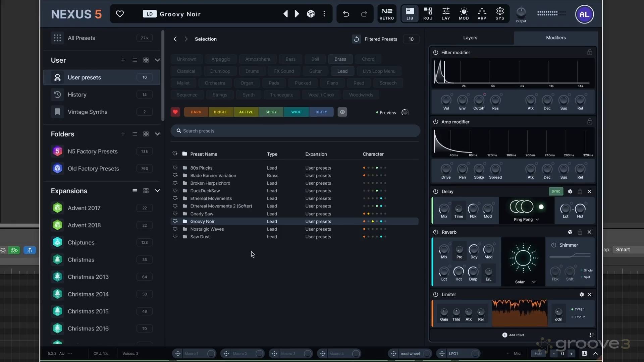
Task: Collapse the Folders section chevron
Action: pos(157,134)
